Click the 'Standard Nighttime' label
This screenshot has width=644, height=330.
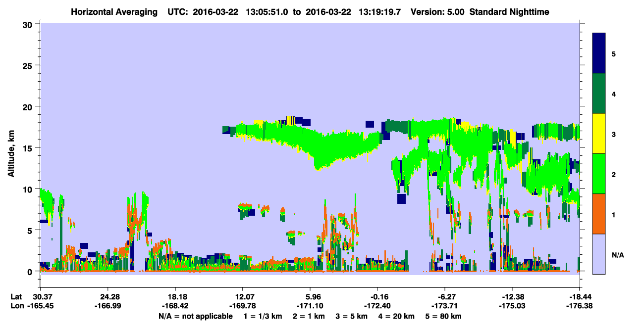pyautogui.click(x=509, y=11)
